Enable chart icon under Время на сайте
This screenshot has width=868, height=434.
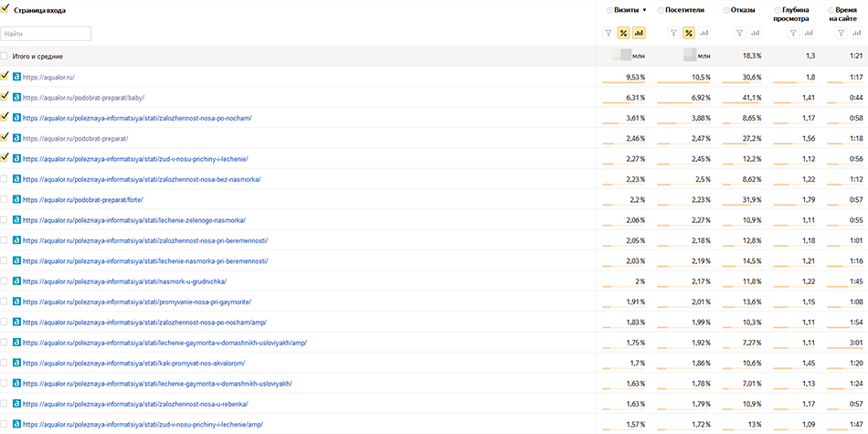(x=856, y=34)
